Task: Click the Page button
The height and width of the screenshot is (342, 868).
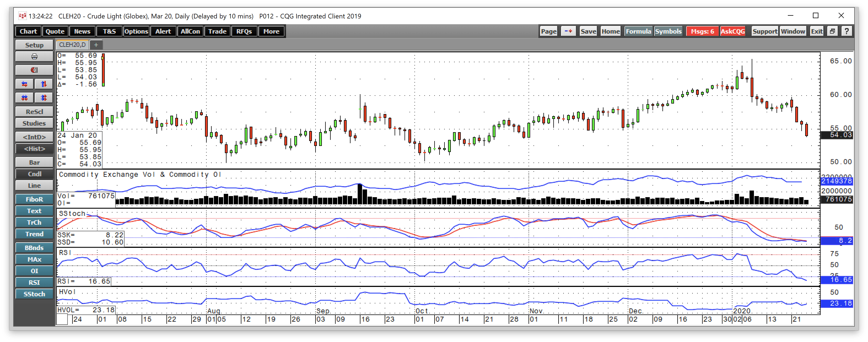Action: tap(549, 31)
